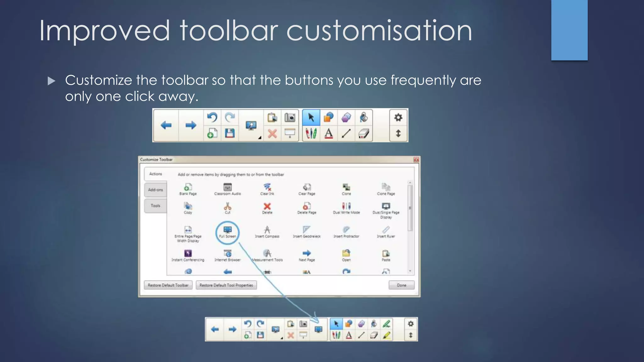
Task: Click the dialog's vertical scrollbar thumb
Action: [x=410, y=208]
